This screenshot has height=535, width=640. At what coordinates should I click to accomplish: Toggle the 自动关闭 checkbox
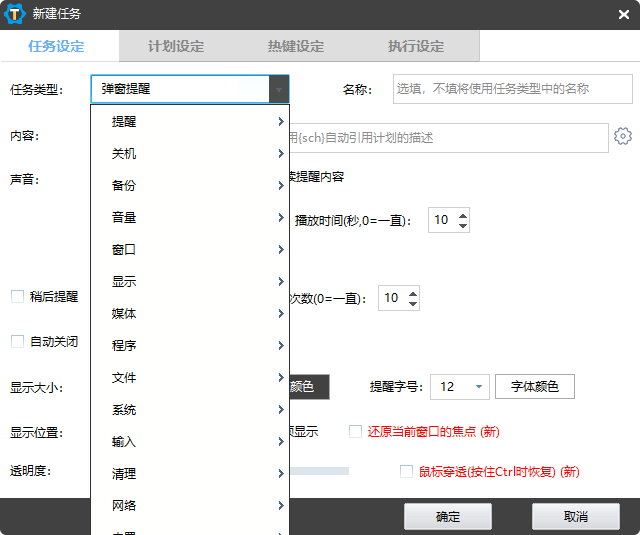[x=17, y=341]
